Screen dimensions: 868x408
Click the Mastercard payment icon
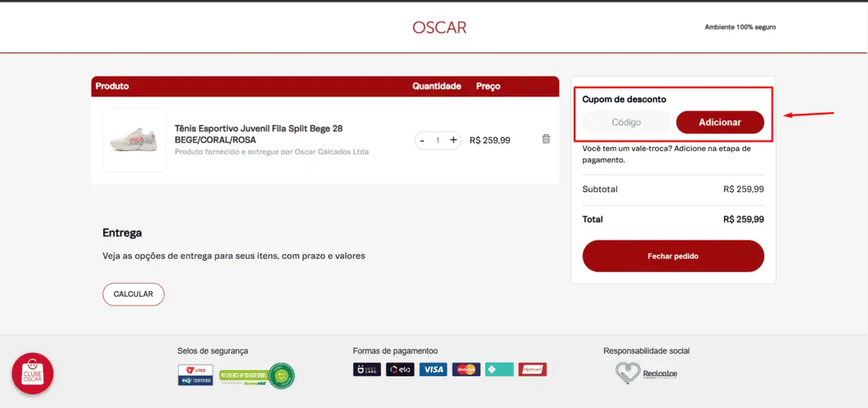(x=466, y=370)
